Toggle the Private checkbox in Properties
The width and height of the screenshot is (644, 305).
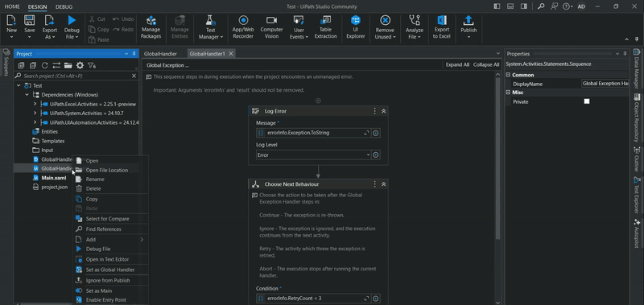587,101
